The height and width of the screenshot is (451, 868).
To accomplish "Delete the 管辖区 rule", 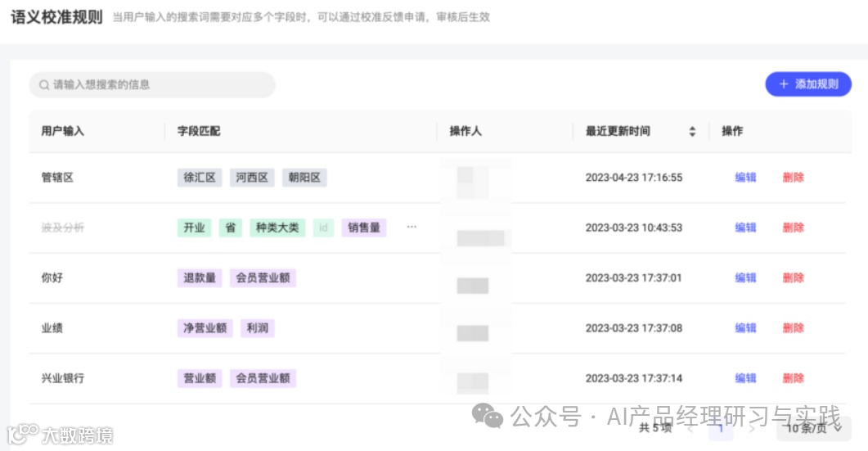I will click(x=793, y=178).
